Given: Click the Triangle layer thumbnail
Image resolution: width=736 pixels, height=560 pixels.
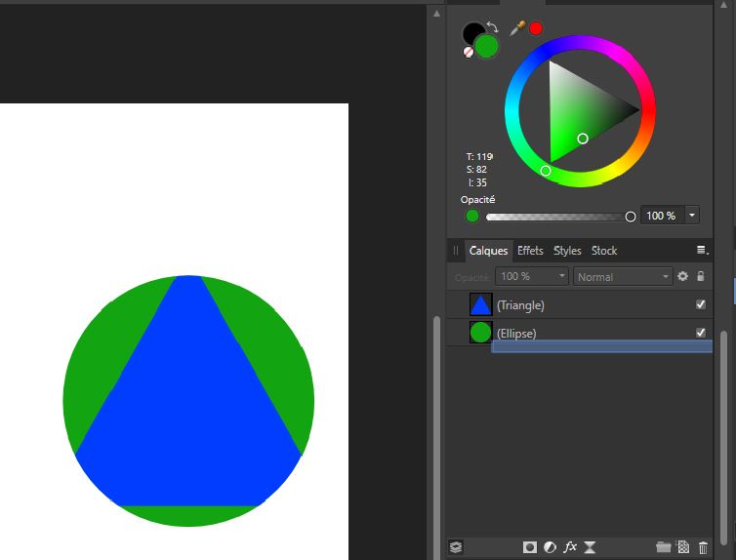Looking at the screenshot, I should coord(480,304).
